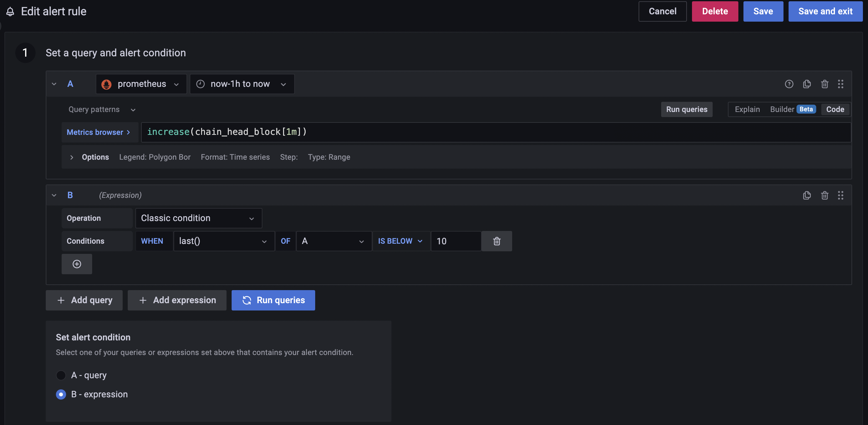Click the Save and exit button

coord(825,11)
